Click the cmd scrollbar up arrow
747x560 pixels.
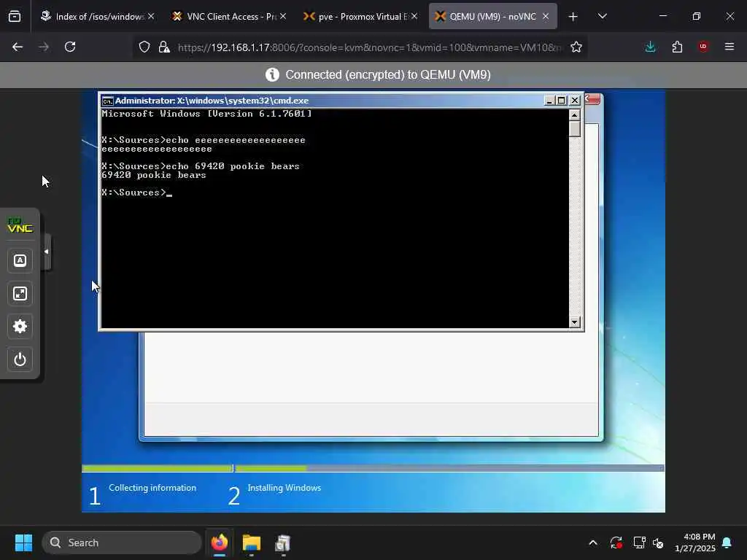[x=575, y=114]
